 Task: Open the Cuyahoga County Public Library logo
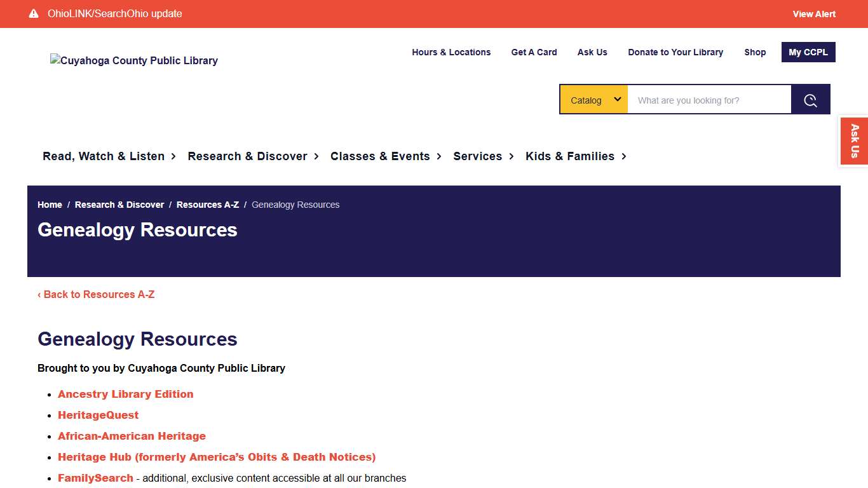click(133, 60)
